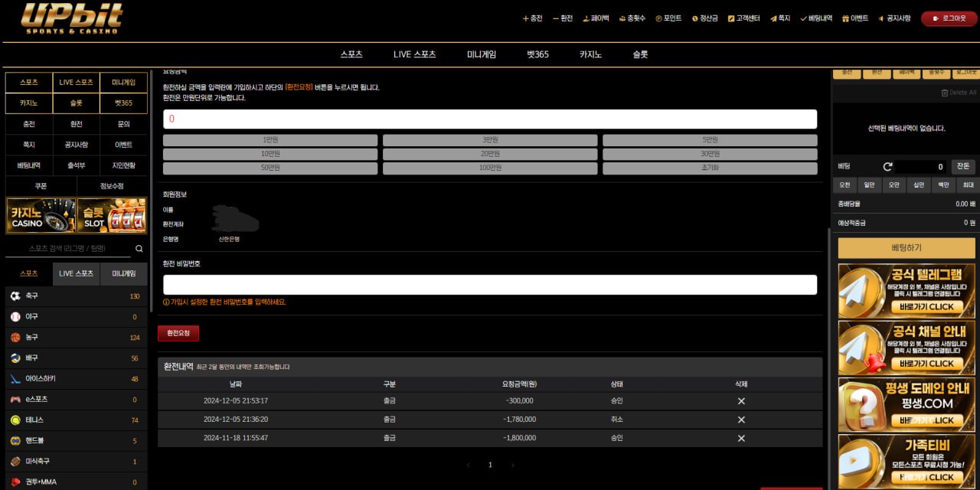This screenshot has height=490, width=980.
Task: Click the 로그아웃 button
Action: pos(949,18)
